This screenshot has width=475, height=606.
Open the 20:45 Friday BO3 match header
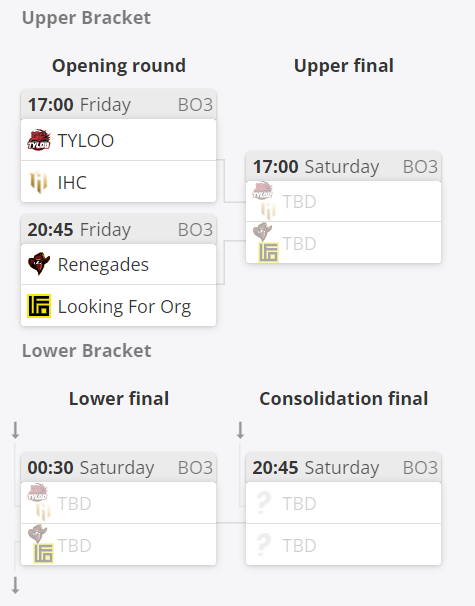coord(118,229)
